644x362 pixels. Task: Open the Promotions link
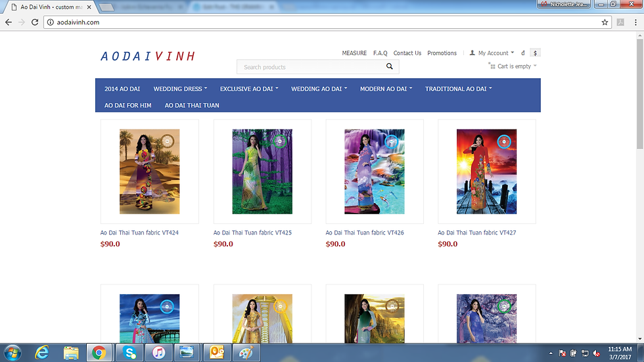[442, 53]
